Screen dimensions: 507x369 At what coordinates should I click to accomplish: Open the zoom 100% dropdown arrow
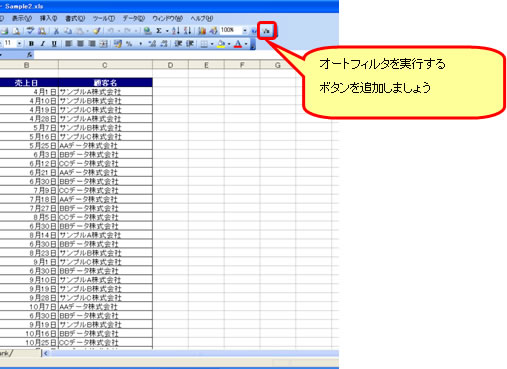[x=245, y=31]
